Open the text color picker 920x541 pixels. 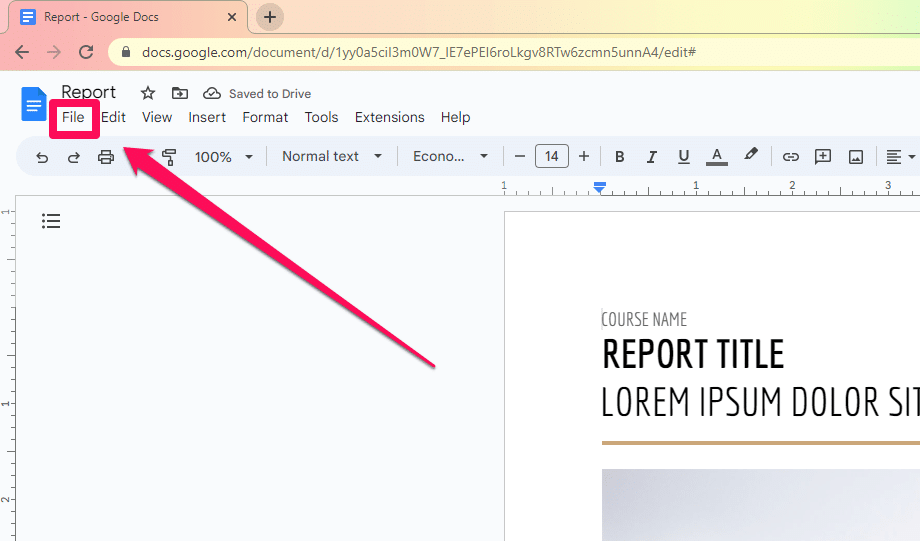coord(716,157)
